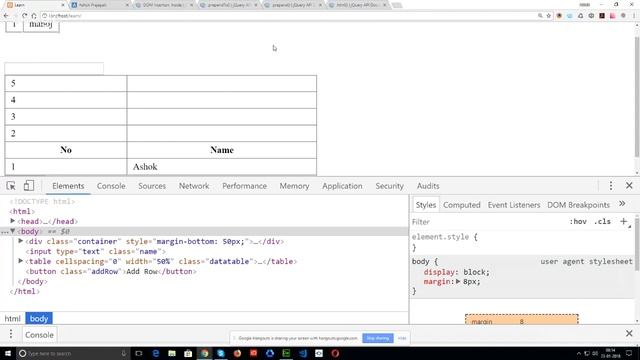Activate the inspect element picker icon

11,186
